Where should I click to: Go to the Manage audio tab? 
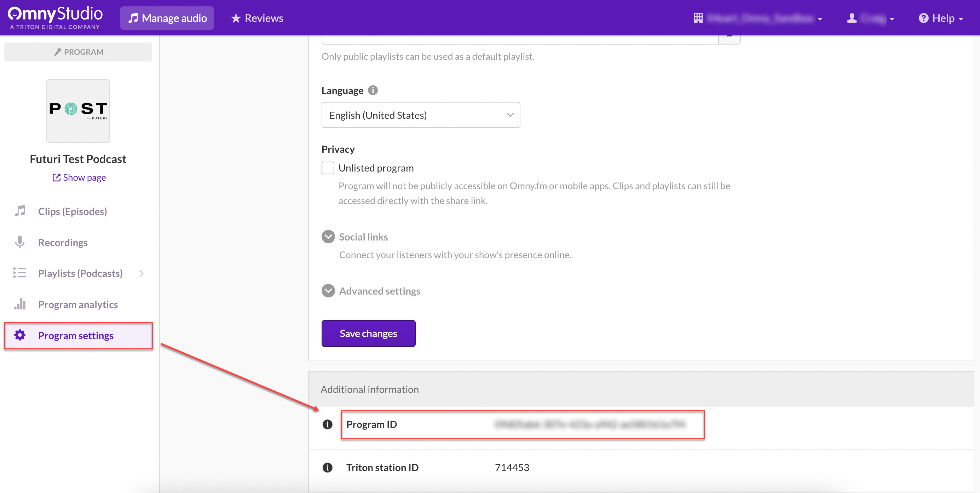point(167,18)
